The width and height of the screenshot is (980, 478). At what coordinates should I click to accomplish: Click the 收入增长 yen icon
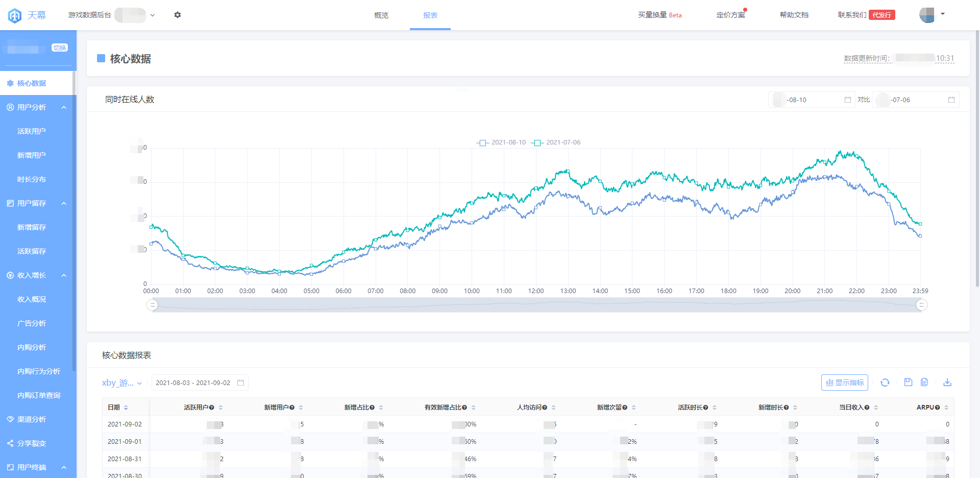tap(10, 275)
